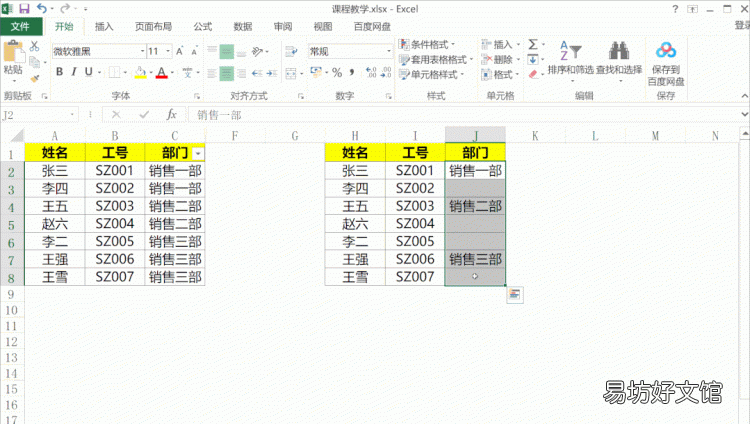Switch to the 公式 tab

203,26
